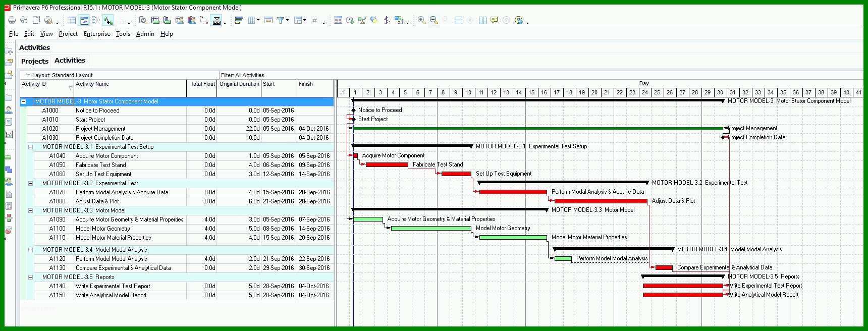
Task: Select '04-Oct-2016' finish of A1150
Action: coord(314,295)
